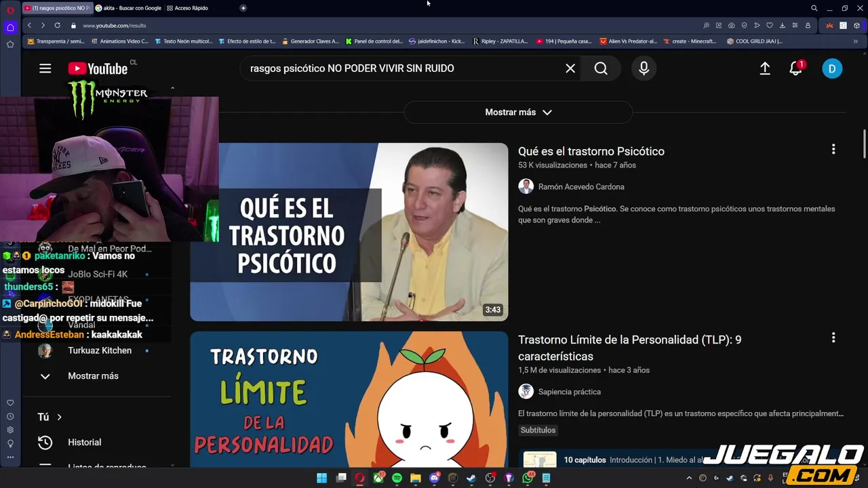Open the Opera sidebar settings gear
Image resolution: width=868 pixels, height=488 pixels.
10,430
